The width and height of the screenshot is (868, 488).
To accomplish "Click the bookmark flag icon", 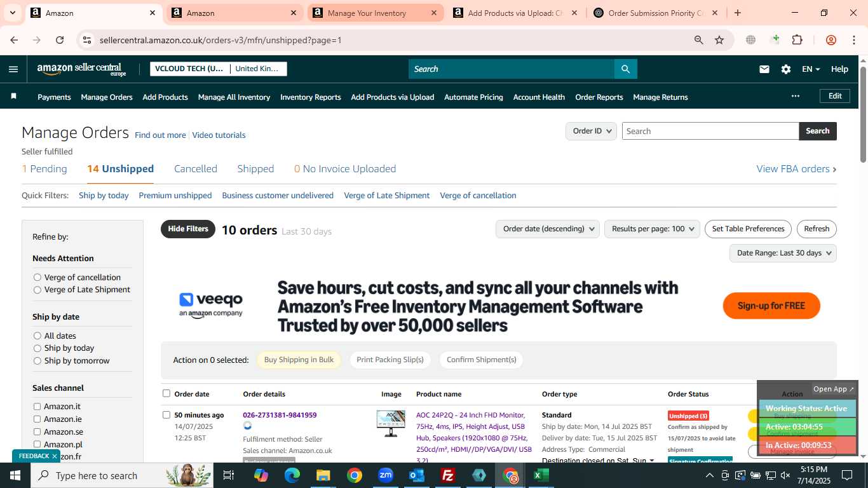I will click(x=13, y=97).
